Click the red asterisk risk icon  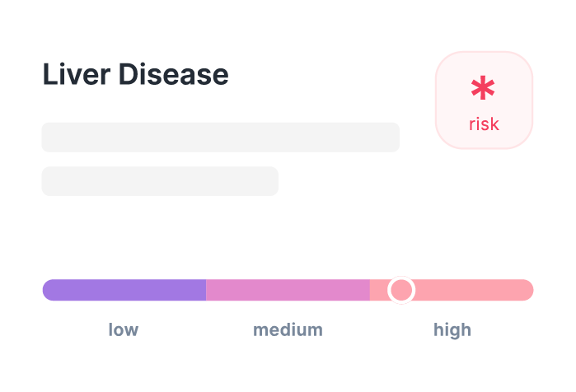click(483, 88)
